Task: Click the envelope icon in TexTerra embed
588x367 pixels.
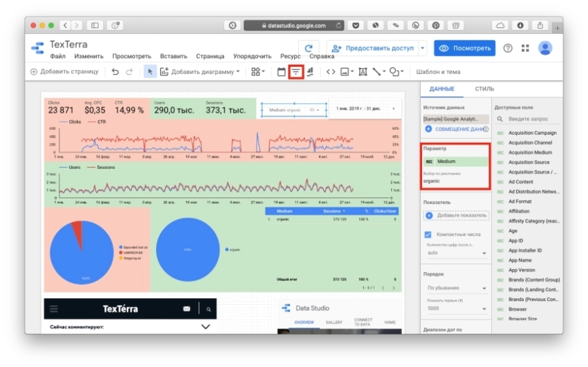Action: click(x=187, y=309)
